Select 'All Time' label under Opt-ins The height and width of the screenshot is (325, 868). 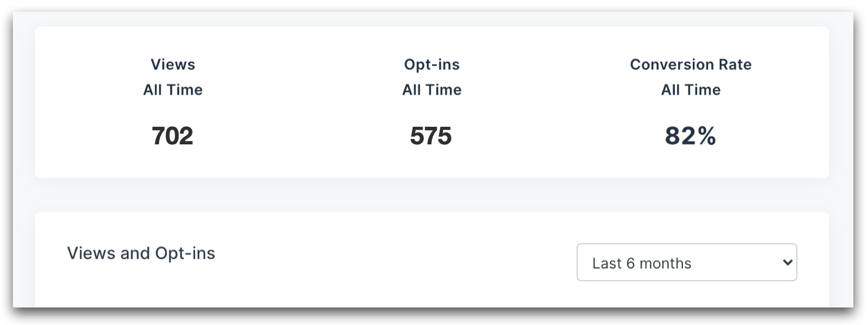point(432,90)
